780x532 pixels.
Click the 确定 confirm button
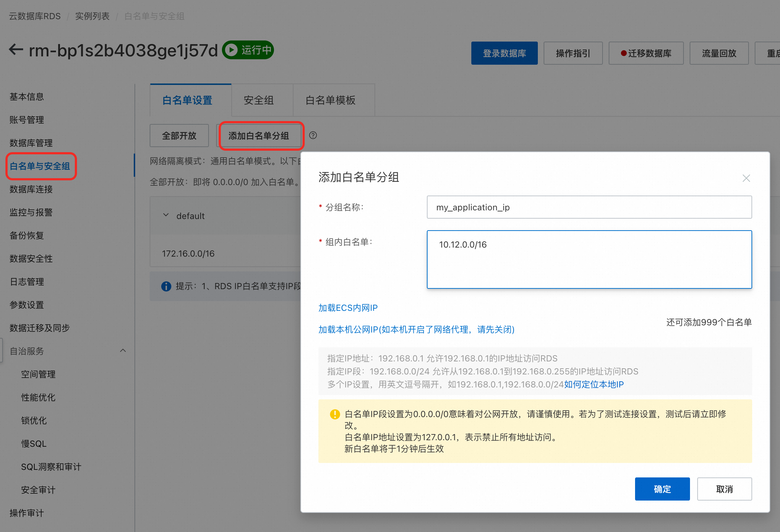coord(662,489)
